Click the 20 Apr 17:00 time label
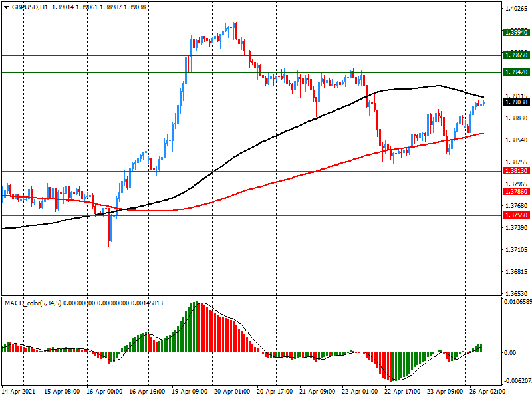This screenshot has height=399, width=532. 275,392
